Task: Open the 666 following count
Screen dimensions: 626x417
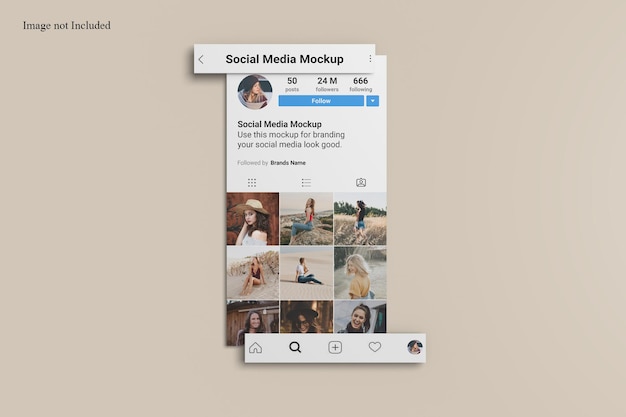Action: (x=361, y=84)
